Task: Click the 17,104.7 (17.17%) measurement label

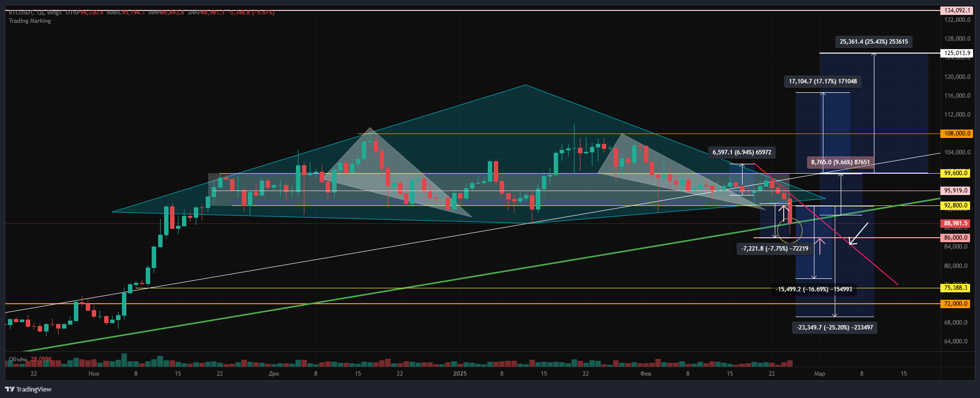Action: tap(823, 81)
